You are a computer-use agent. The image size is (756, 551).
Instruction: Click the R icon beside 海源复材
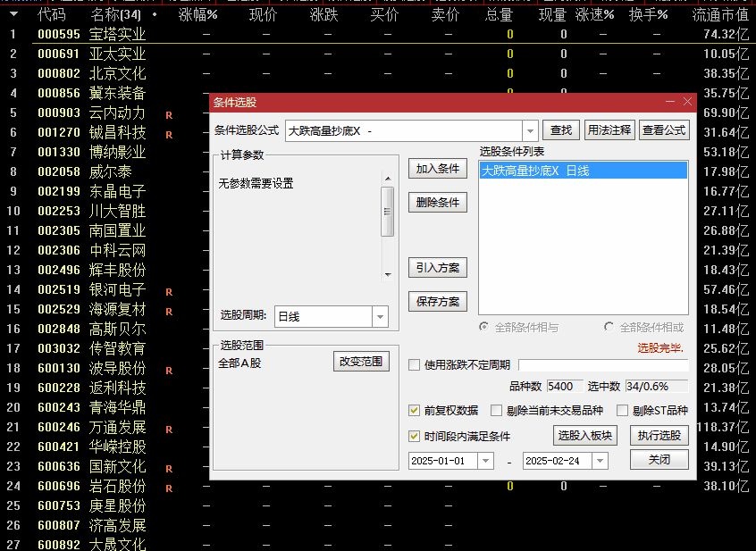coord(168,309)
